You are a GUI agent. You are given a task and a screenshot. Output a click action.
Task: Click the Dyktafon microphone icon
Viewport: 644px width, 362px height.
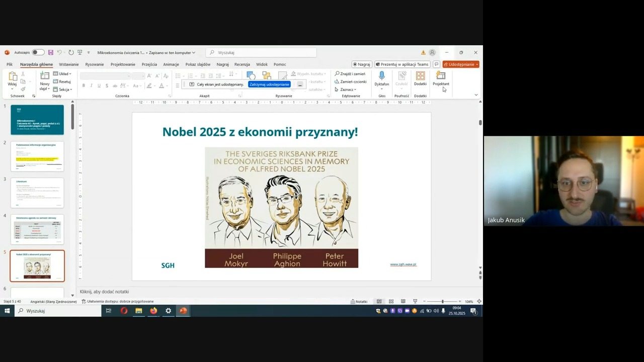[381, 76]
